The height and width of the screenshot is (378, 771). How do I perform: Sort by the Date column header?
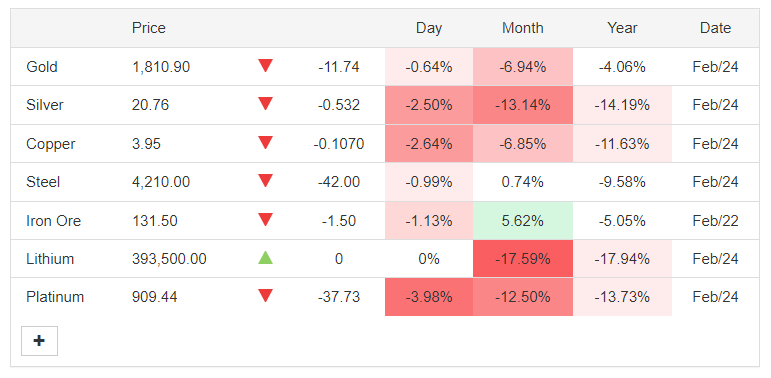tap(715, 28)
